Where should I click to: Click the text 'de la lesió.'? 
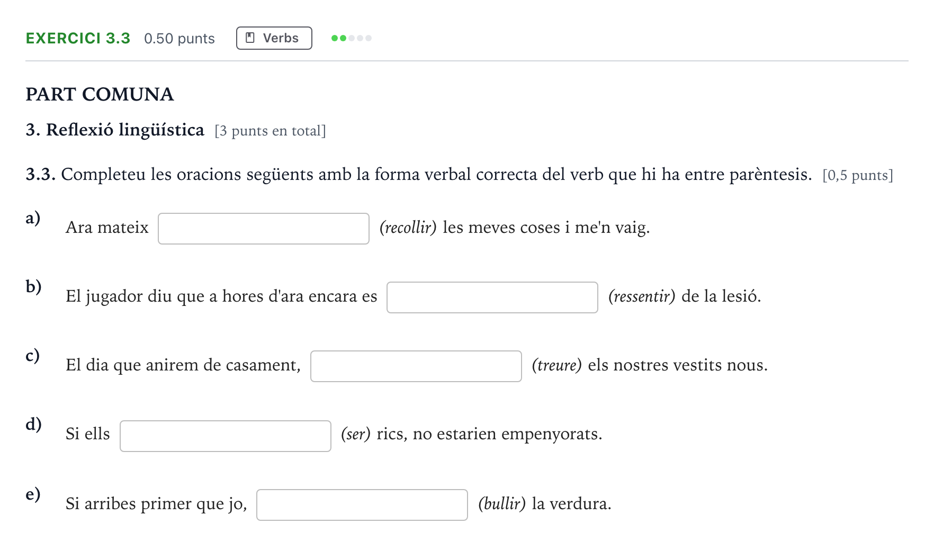(721, 296)
